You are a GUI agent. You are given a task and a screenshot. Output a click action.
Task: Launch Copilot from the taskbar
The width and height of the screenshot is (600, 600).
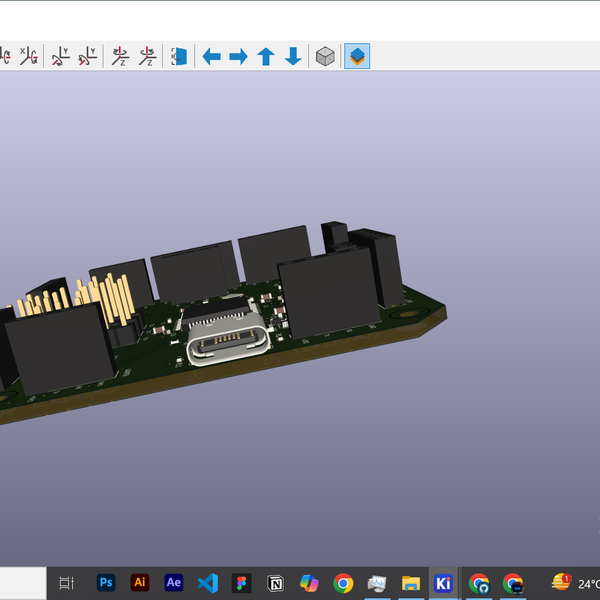309,583
